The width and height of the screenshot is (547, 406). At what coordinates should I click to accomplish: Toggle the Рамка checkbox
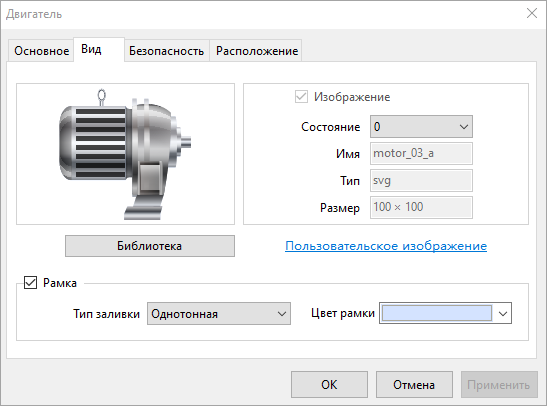click(30, 283)
